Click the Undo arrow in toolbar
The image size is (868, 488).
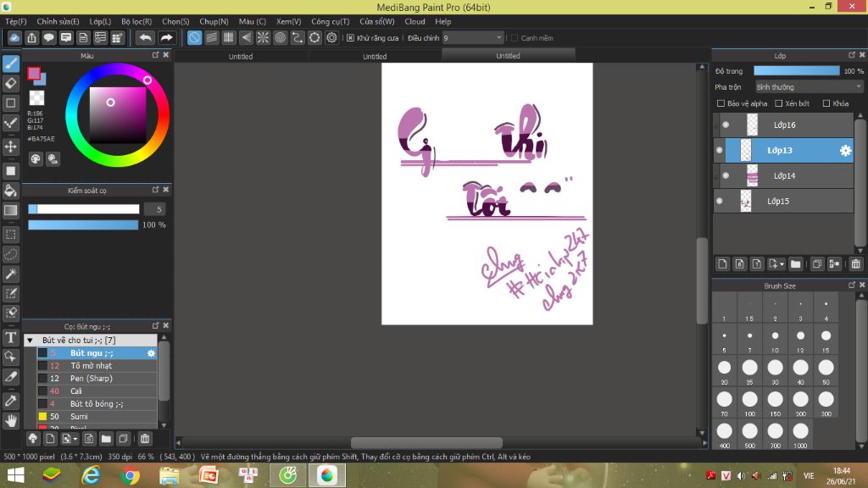[x=145, y=37]
